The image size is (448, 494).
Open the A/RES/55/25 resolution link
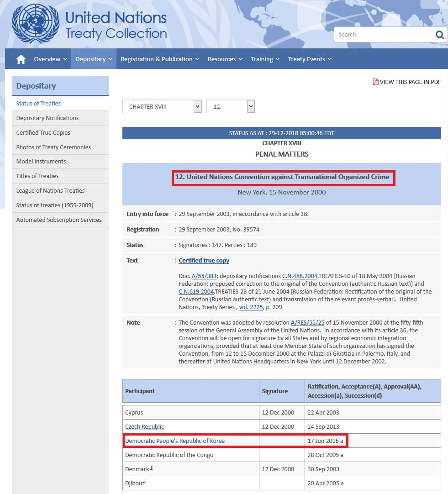pos(307,323)
